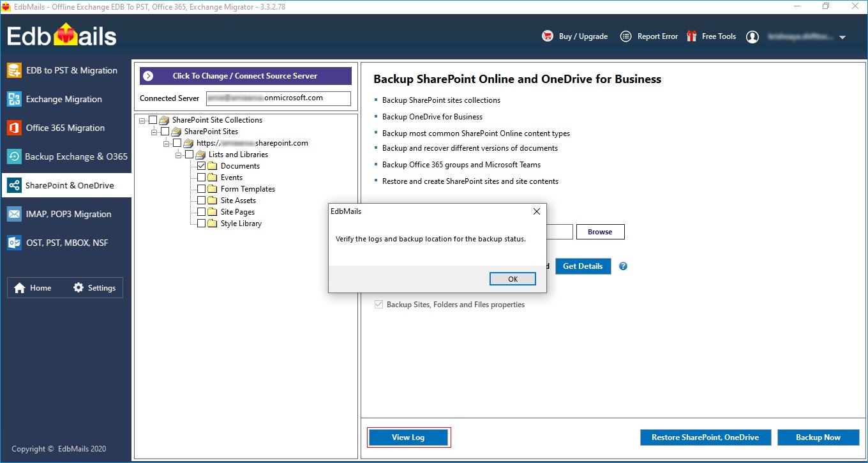Click the Settings gear icon
868x463 pixels.
[79, 287]
